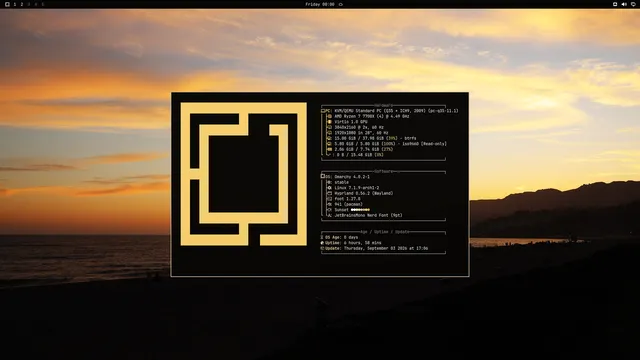The image size is (640, 360).
Task: Click the font icon beside JetBrainsMono Nerd Font
Action: [x=329, y=216]
